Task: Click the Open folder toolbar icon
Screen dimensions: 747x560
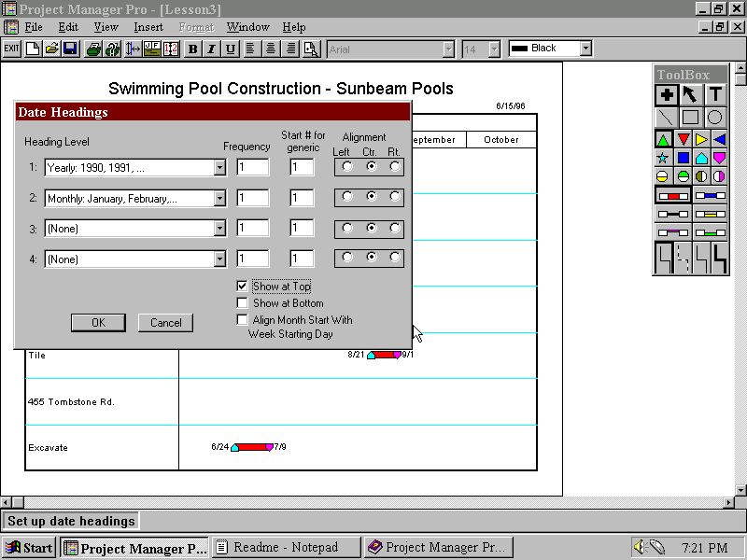Action: (x=51, y=49)
